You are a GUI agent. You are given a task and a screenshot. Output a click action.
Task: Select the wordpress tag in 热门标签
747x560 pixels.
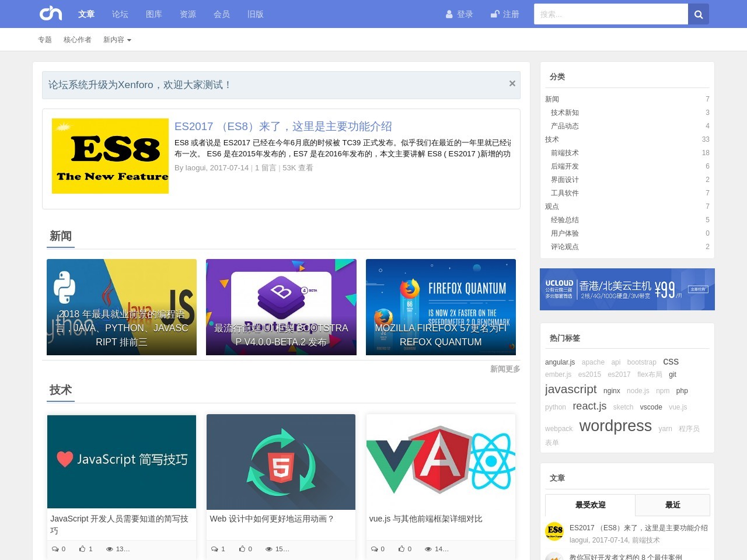point(615,426)
